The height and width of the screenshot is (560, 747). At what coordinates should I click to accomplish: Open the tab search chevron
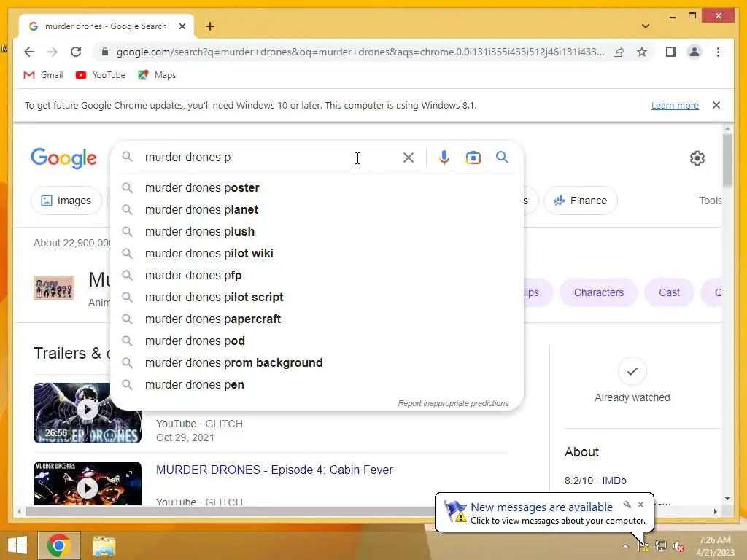pyautogui.click(x=645, y=26)
